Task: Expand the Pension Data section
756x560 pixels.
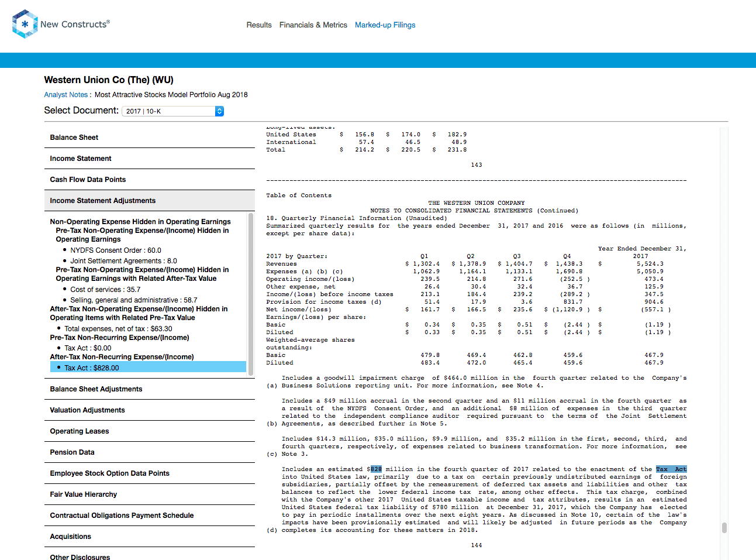Action: 150,452
